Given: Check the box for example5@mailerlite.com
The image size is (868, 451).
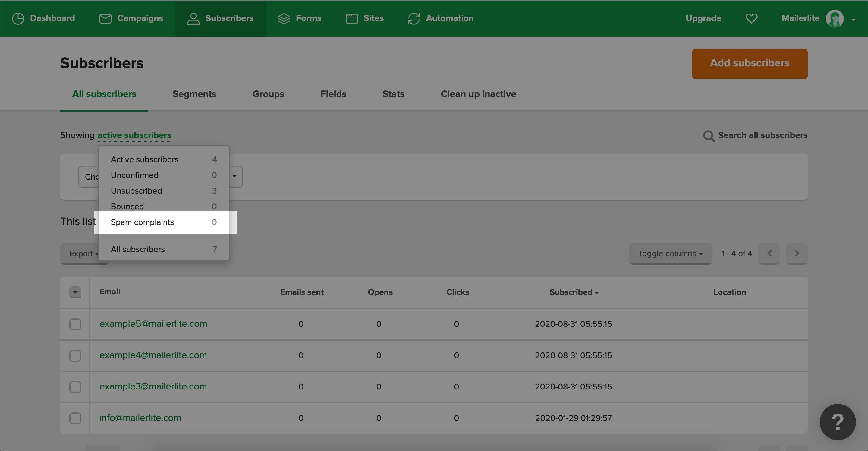Looking at the screenshot, I should [75, 324].
